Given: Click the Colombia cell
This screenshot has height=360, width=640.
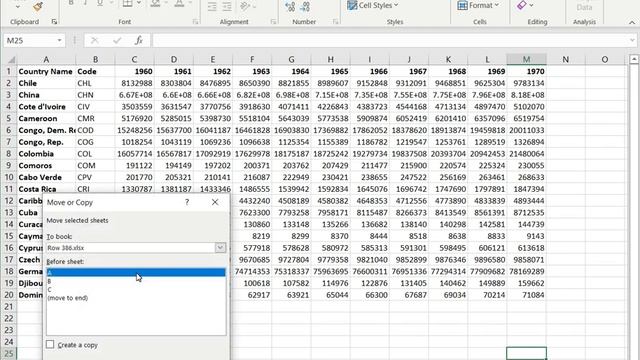Looking at the screenshot, I should click(46, 154).
